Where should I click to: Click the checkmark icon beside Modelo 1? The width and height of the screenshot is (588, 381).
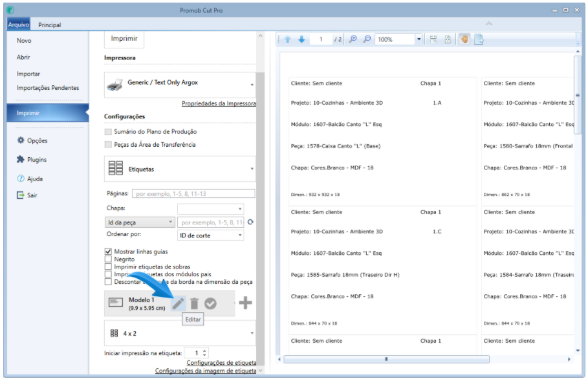click(210, 303)
